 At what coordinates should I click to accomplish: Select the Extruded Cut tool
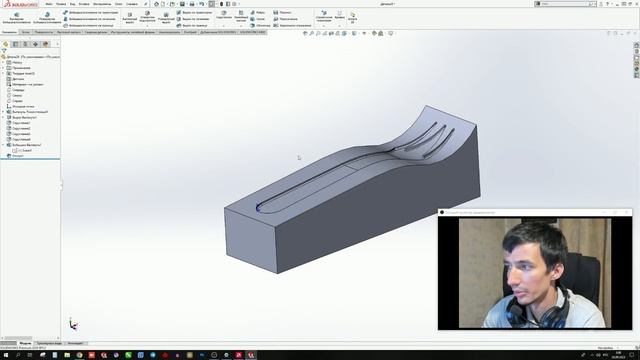click(129, 18)
